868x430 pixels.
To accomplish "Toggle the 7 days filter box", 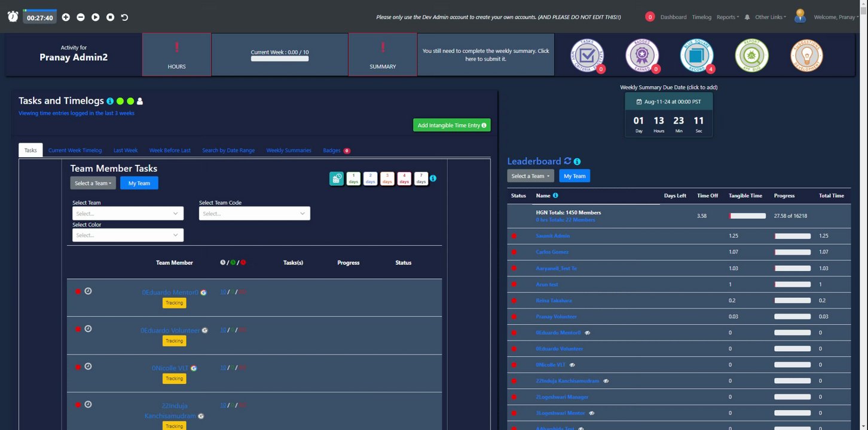I will pyautogui.click(x=421, y=179).
